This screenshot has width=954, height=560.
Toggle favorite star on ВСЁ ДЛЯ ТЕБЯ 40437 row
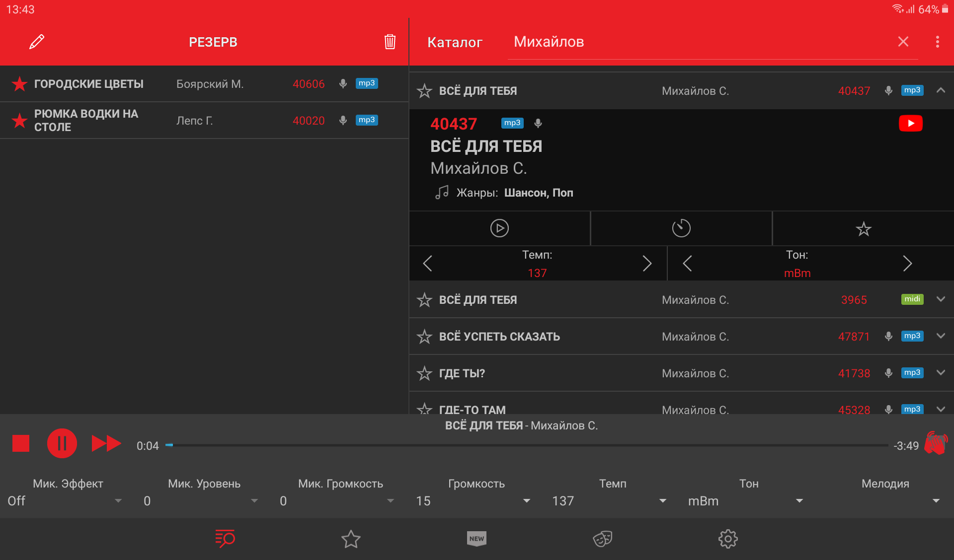coord(424,91)
